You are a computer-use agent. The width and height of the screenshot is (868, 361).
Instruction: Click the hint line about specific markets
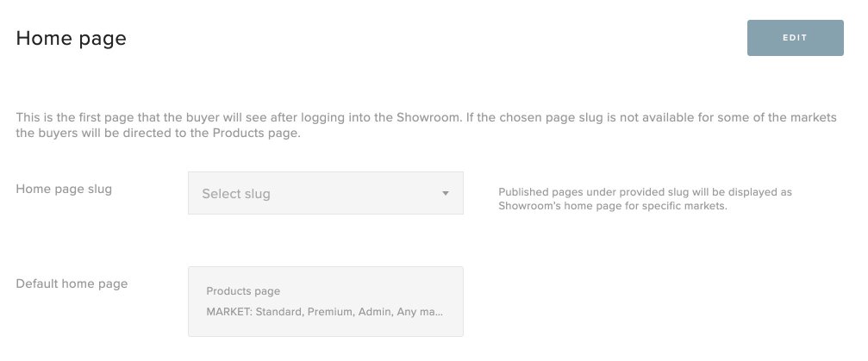[612, 208]
